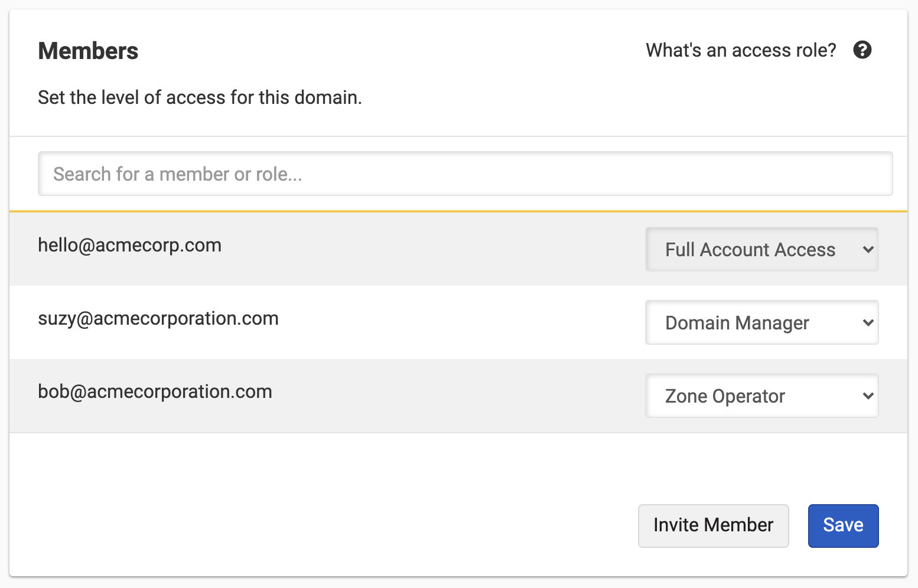This screenshot has height=588, width=918.
Task: Click the chevron arrow on Full Account Access
Action: click(868, 250)
